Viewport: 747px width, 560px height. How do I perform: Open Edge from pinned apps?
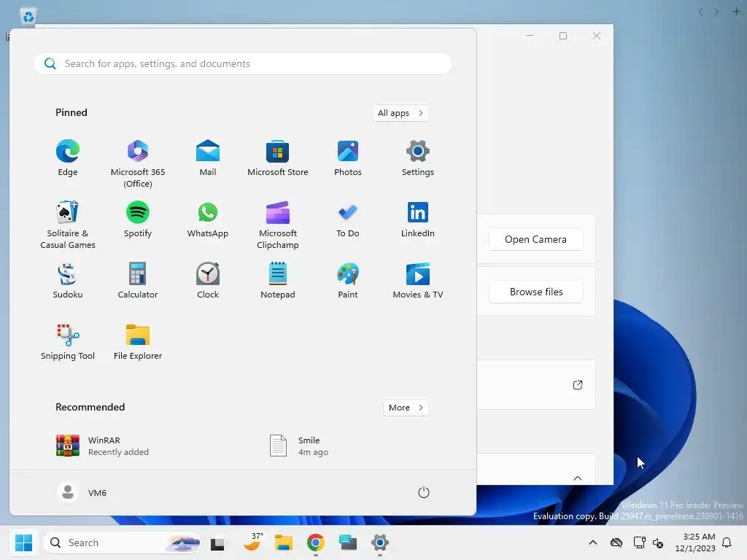[68, 158]
